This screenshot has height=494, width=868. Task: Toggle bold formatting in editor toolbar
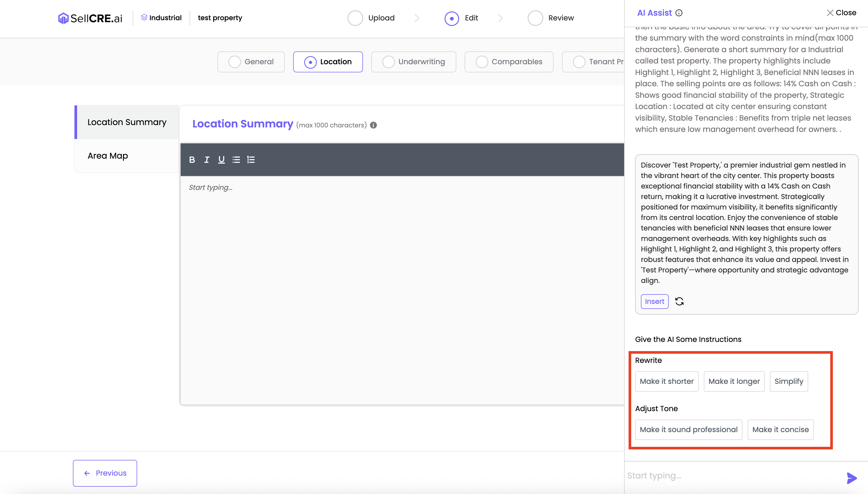192,159
